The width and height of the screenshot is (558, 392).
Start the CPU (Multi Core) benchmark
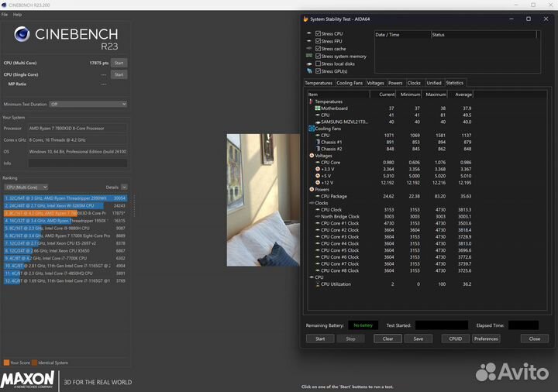pyautogui.click(x=119, y=63)
